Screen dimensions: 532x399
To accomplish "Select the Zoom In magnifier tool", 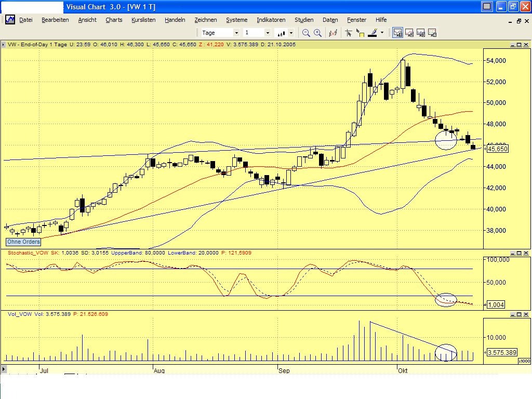I will (317, 32).
